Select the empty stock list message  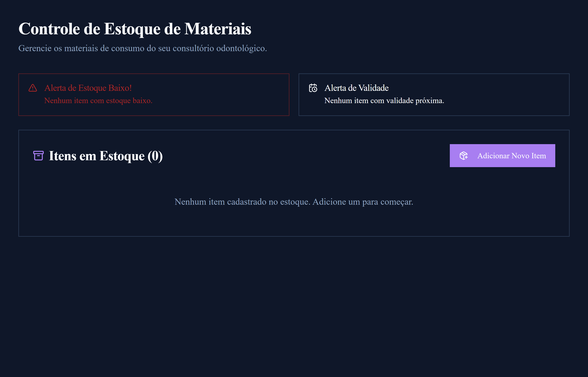[x=294, y=202]
